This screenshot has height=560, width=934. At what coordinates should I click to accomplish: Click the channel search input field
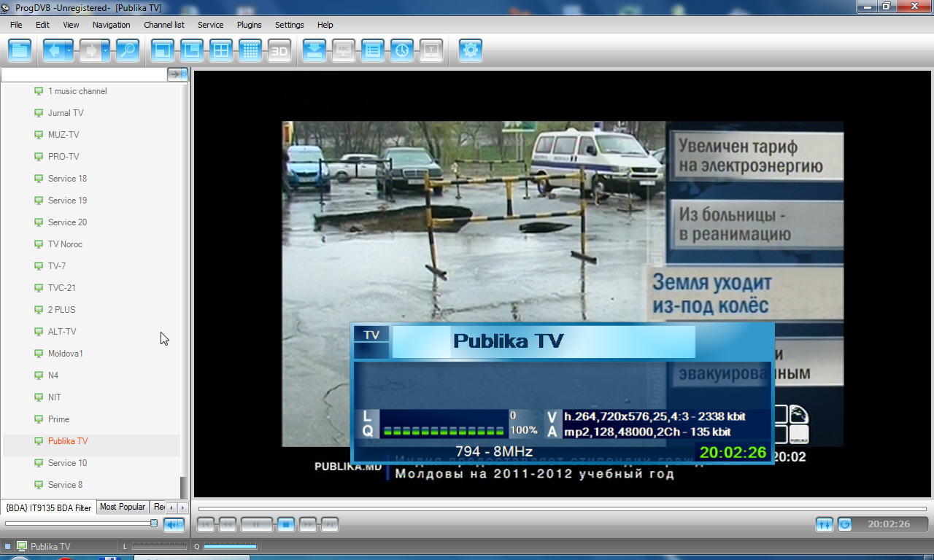tap(84, 74)
